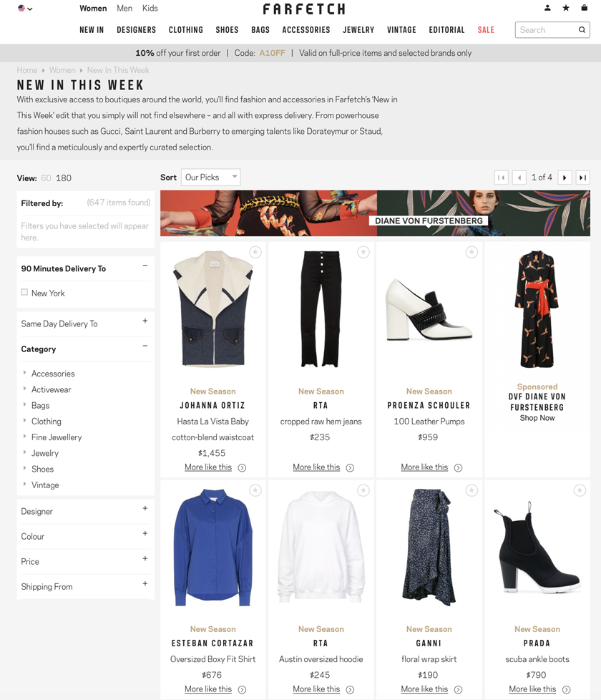Open the Shoes category filter

[42, 469]
